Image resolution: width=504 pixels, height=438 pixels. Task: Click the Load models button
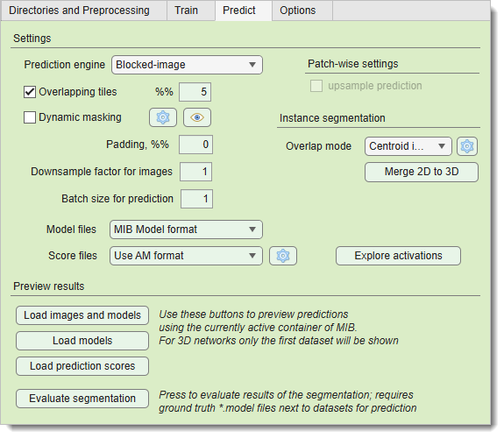(82, 341)
